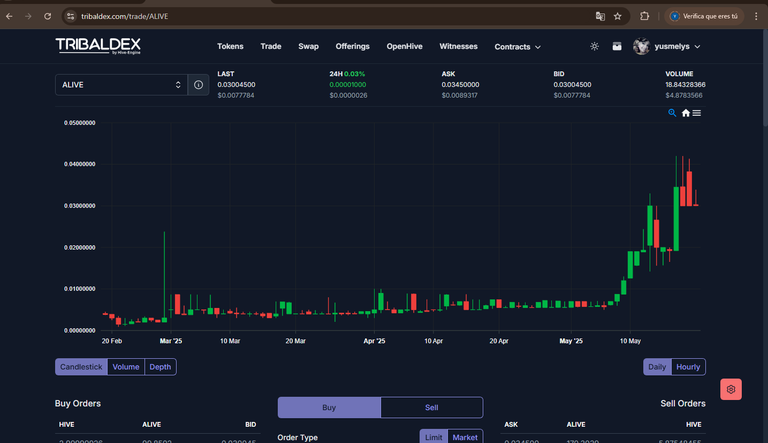This screenshot has height=443, width=768.
Task: Click the TribalDex logo
Action: pyautogui.click(x=98, y=46)
